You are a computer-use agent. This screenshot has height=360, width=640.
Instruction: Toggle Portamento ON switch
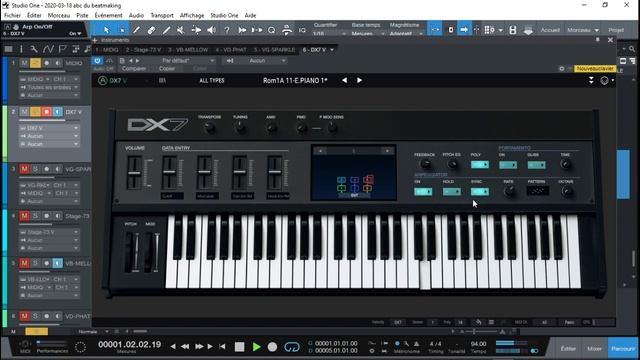pos(508,165)
